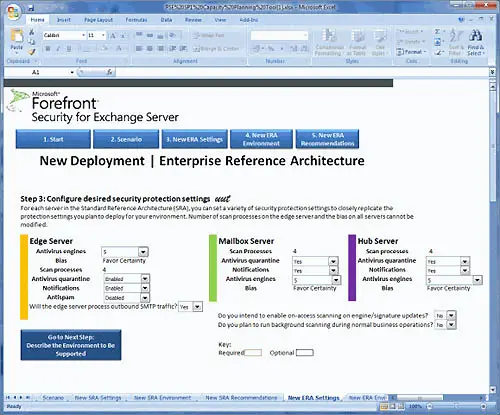Click the Grow Font icon

tap(113, 35)
